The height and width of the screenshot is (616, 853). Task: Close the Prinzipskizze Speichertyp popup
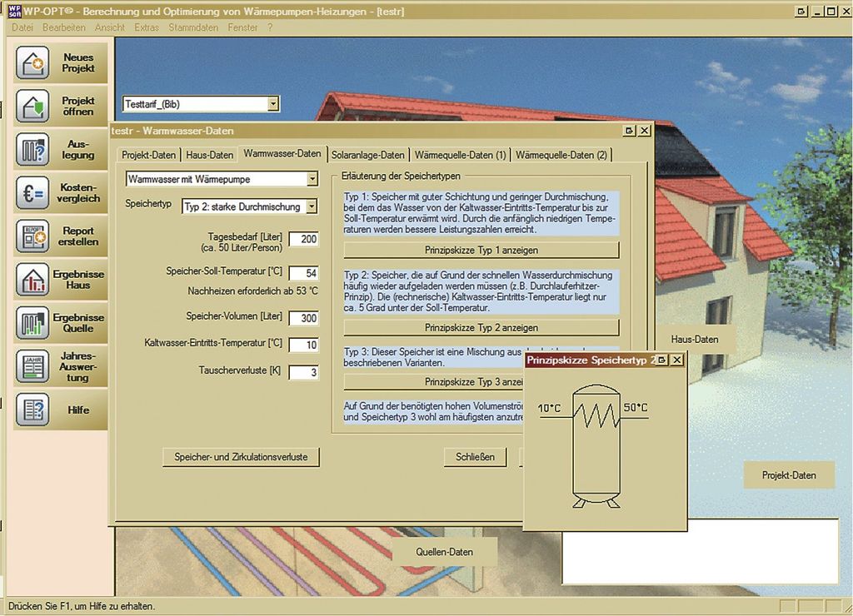(x=677, y=360)
